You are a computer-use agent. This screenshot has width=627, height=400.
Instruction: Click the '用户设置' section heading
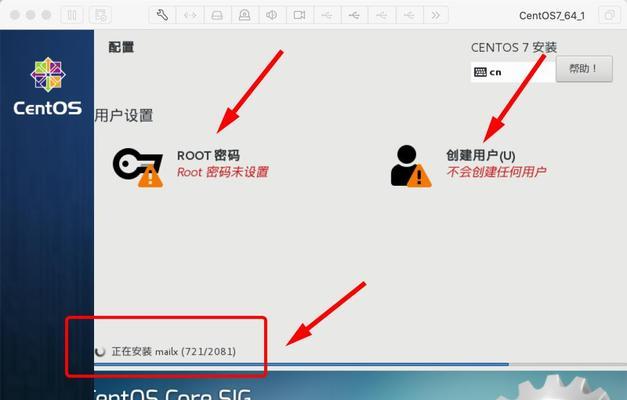click(x=124, y=116)
